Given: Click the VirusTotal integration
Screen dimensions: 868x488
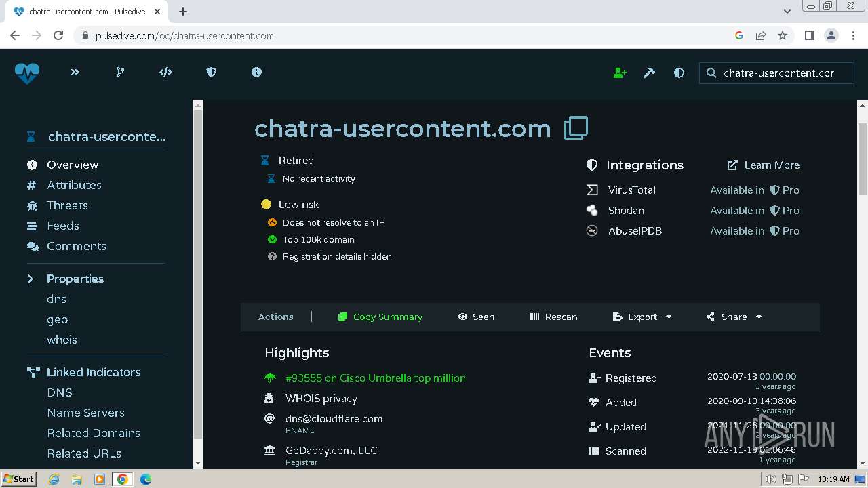Looking at the screenshot, I should click(x=631, y=190).
